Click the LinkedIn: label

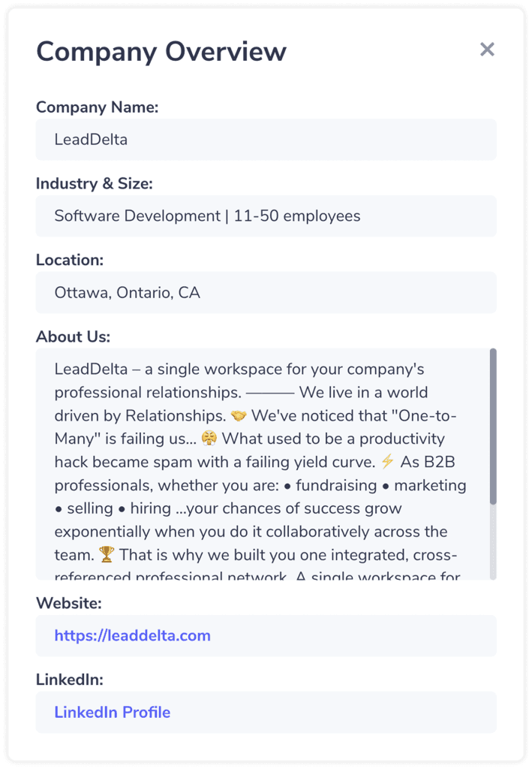tap(70, 679)
